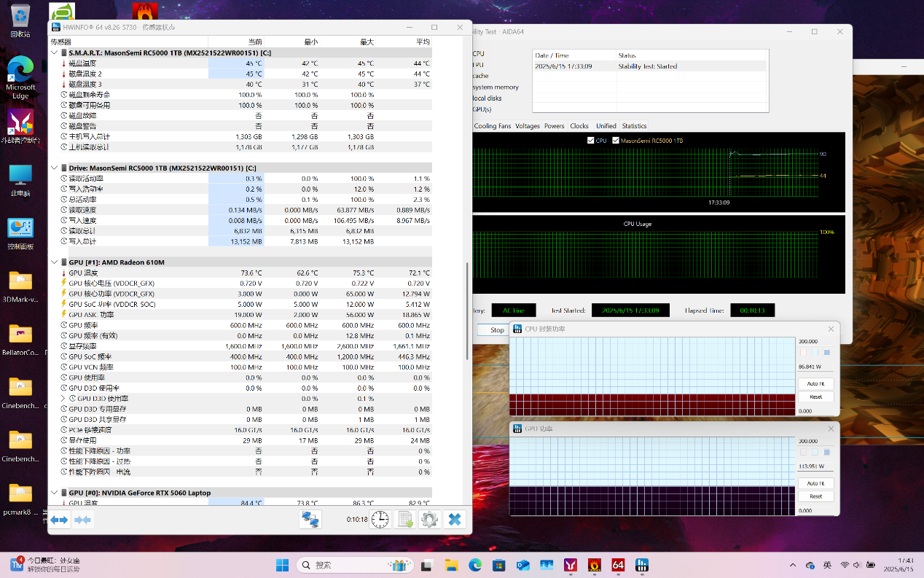The image size is (924, 578).
Task: Open the 回收站 desktop icon
Action: coord(20,20)
